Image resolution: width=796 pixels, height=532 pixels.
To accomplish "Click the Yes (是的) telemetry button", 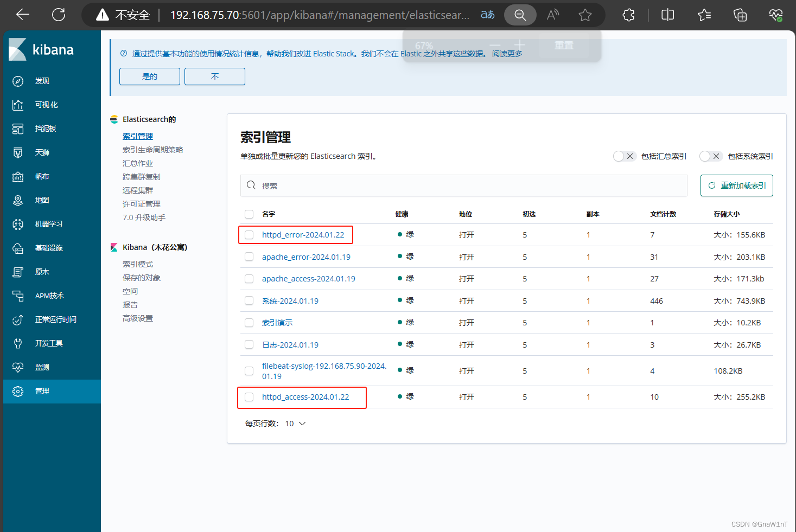I will [150, 76].
